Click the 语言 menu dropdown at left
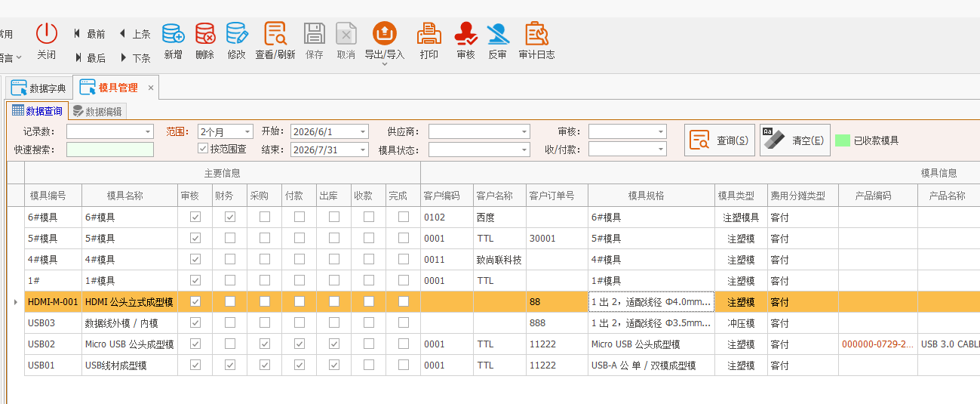This screenshot has width=980, height=404. (x=11, y=57)
